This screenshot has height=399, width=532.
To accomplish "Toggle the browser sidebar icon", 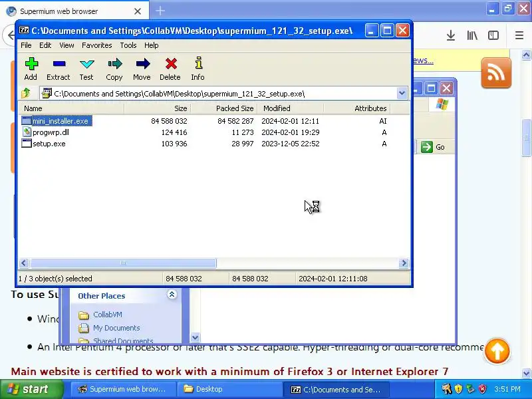I will pyautogui.click(x=493, y=35).
